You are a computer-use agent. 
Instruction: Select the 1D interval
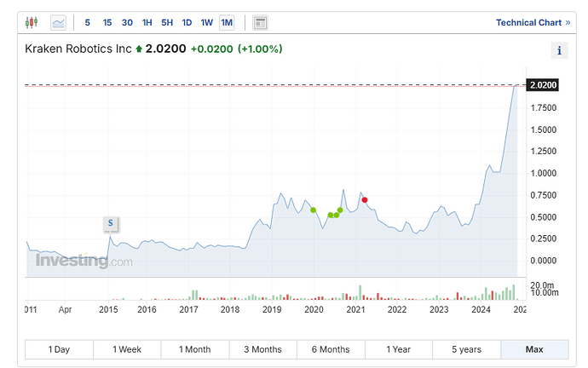click(x=187, y=23)
